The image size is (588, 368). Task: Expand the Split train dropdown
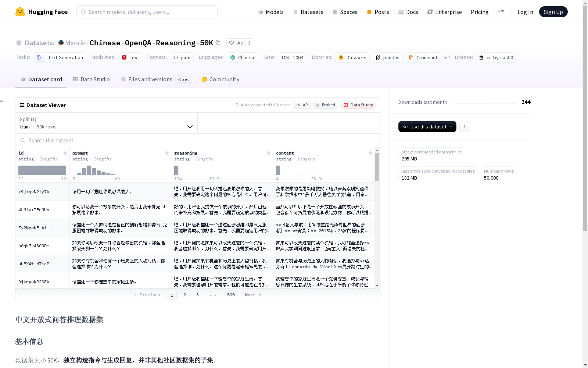[106, 123]
